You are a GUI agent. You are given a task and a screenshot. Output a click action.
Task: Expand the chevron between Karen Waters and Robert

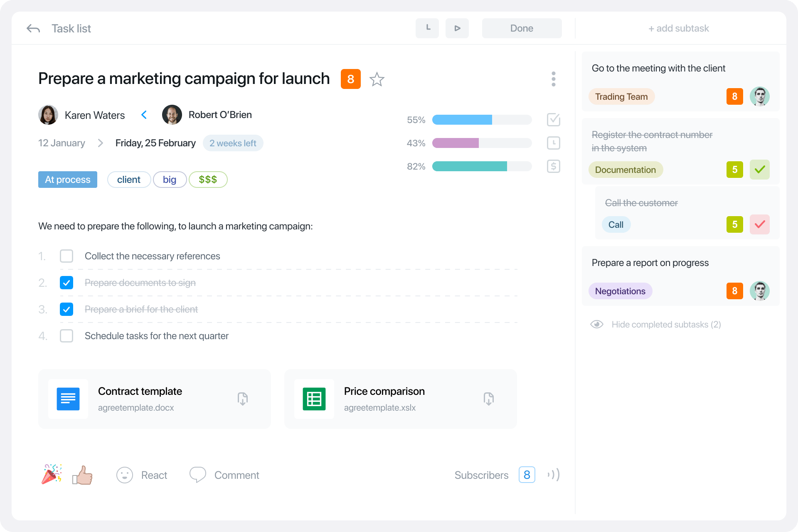(x=144, y=115)
